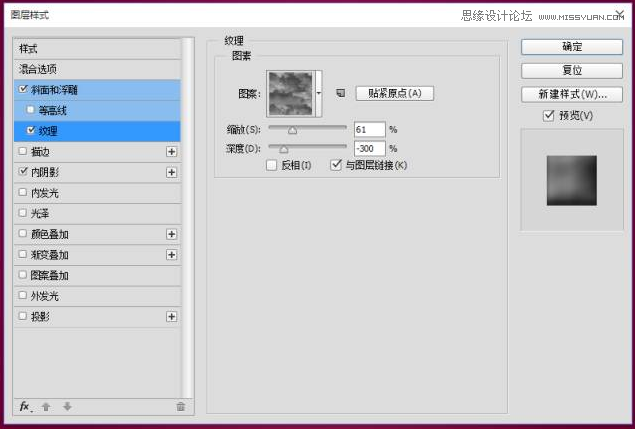Click the plus icon beside 描边

coord(171,152)
